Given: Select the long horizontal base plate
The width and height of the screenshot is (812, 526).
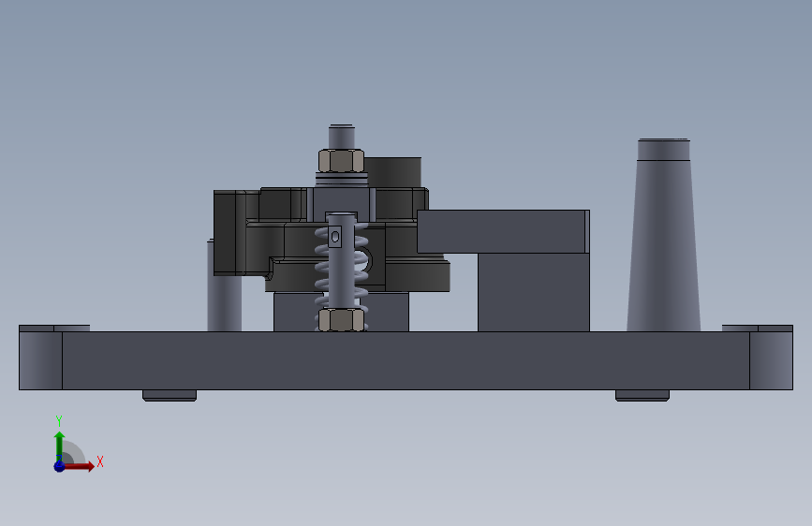Looking at the screenshot, I should [x=406, y=360].
